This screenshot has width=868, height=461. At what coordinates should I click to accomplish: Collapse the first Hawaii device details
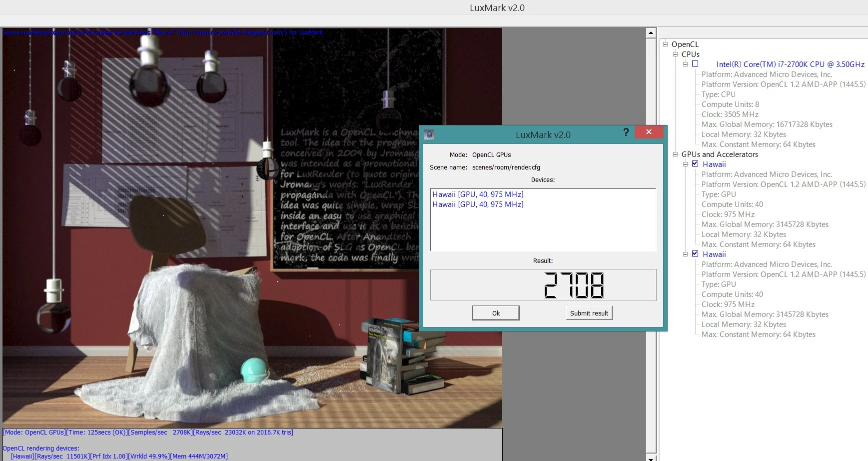[686, 164]
